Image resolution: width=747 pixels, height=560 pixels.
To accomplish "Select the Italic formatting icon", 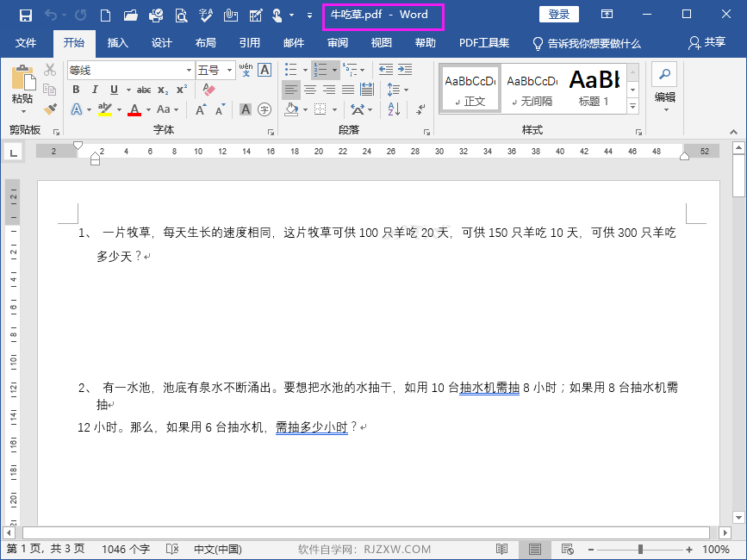I will point(95,90).
